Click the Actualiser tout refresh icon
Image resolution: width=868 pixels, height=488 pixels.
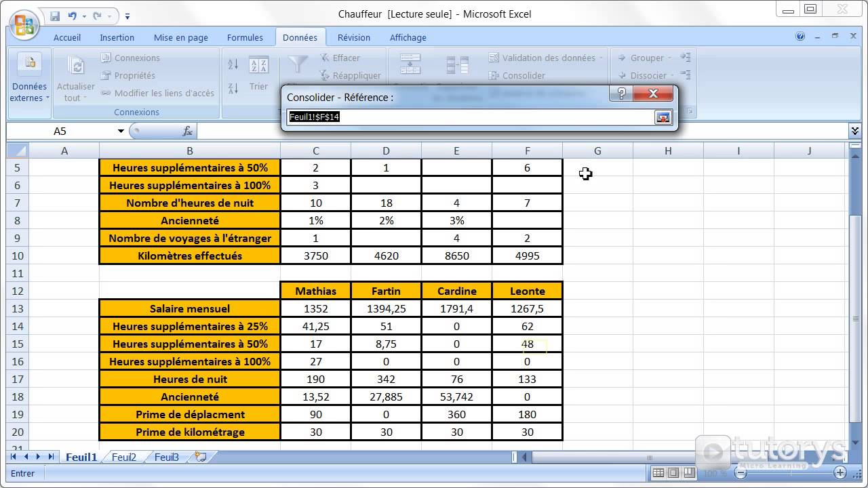(76, 66)
